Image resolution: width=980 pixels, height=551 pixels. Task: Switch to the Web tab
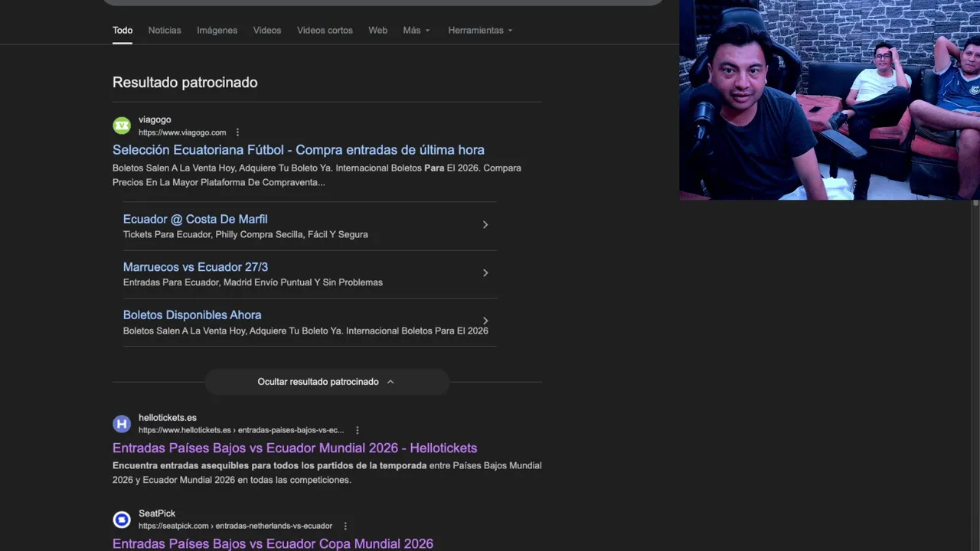pyautogui.click(x=377, y=31)
